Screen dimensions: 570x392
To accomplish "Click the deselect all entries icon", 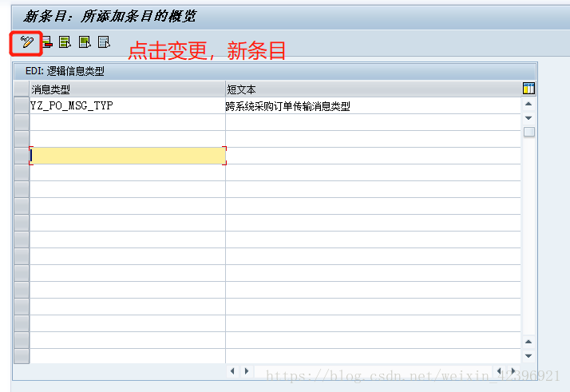I will [104, 42].
